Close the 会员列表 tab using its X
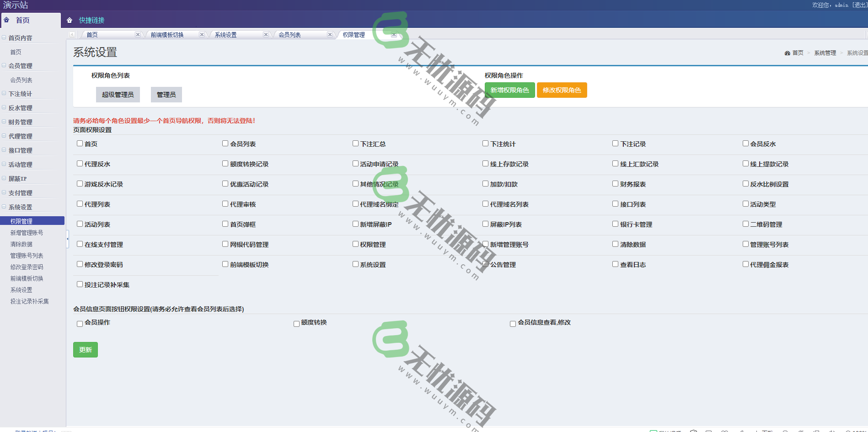 [x=330, y=34]
